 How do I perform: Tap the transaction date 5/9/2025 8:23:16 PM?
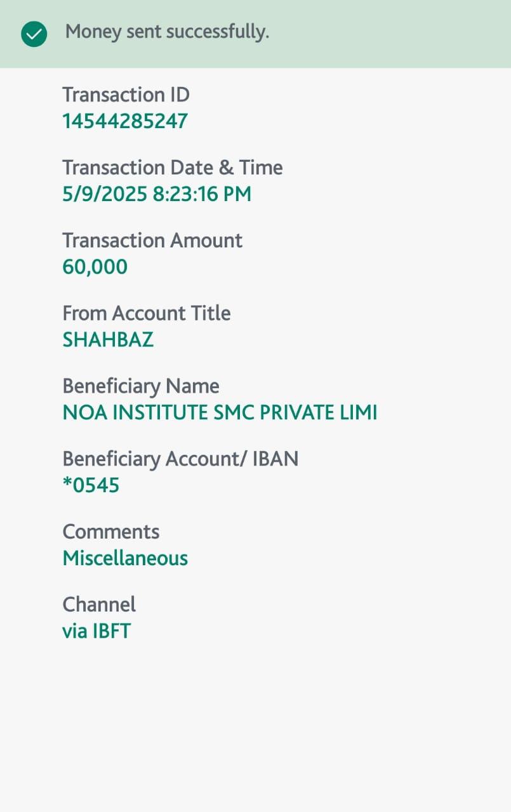[157, 194]
